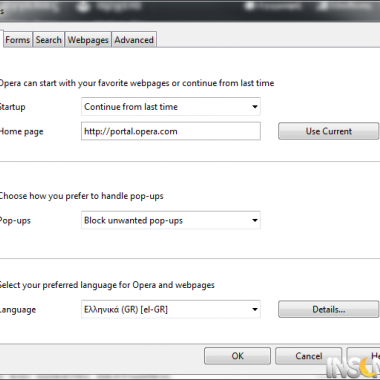Click the Use Current button
This screenshot has height=380, width=380.
329,131
